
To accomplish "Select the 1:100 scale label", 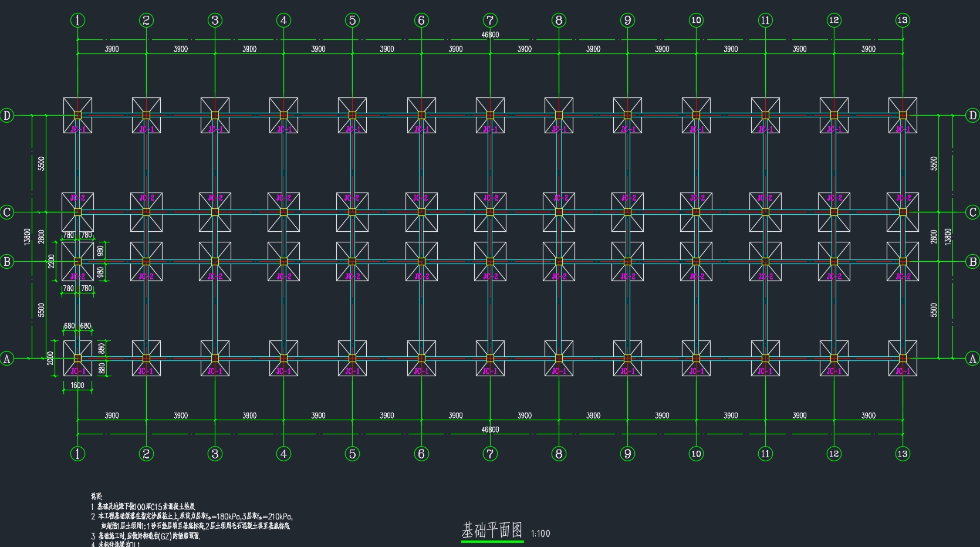I will pyautogui.click(x=540, y=534).
